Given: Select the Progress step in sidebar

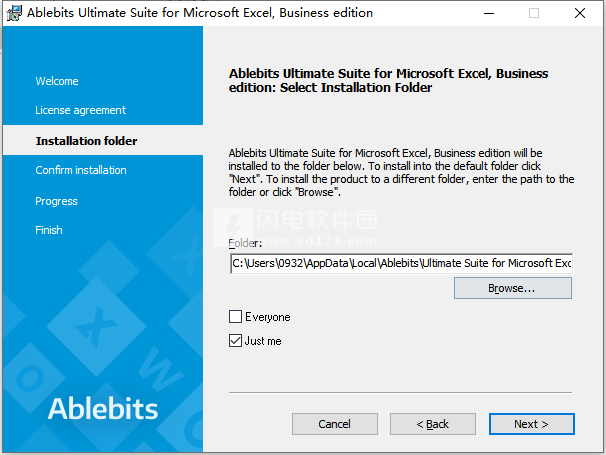Looking at the screenshot, I should 56,201.
